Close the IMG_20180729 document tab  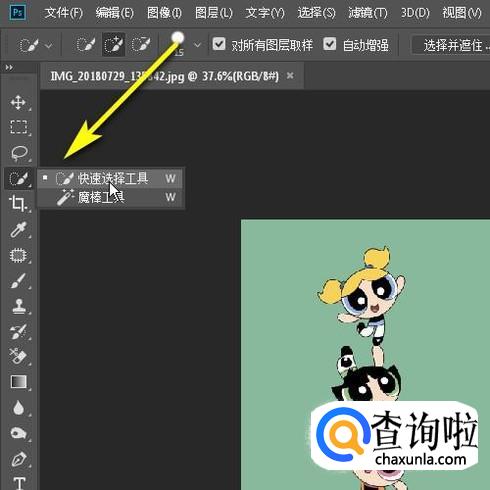coord(290,76)
